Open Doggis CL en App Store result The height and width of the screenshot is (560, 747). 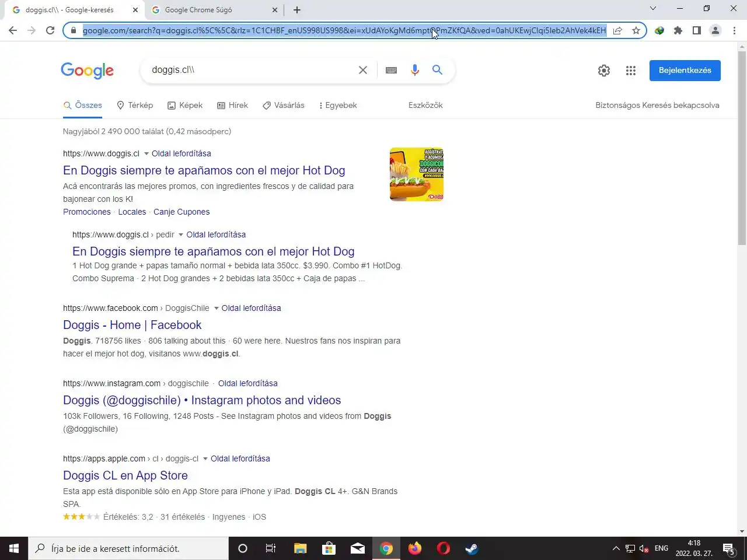tap(125, 475)
